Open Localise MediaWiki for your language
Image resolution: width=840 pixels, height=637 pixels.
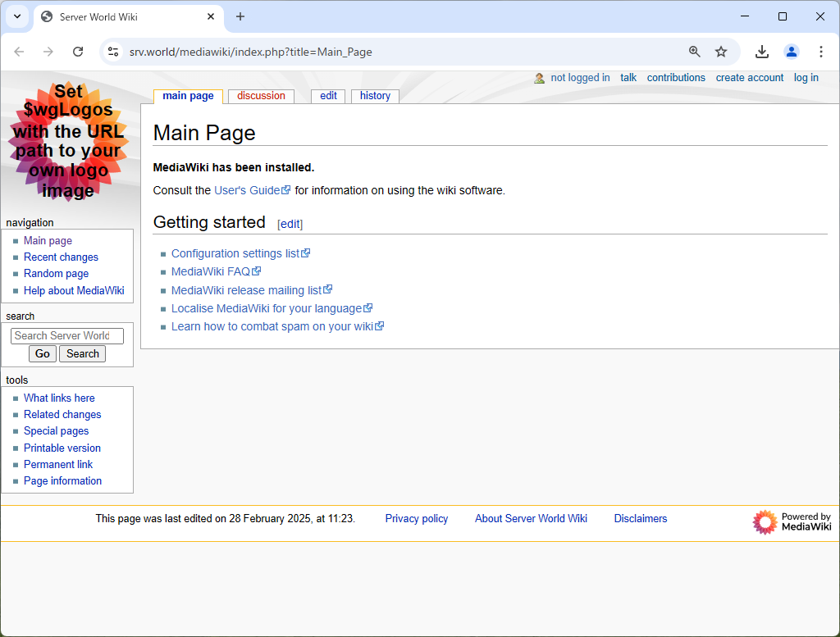272,308
